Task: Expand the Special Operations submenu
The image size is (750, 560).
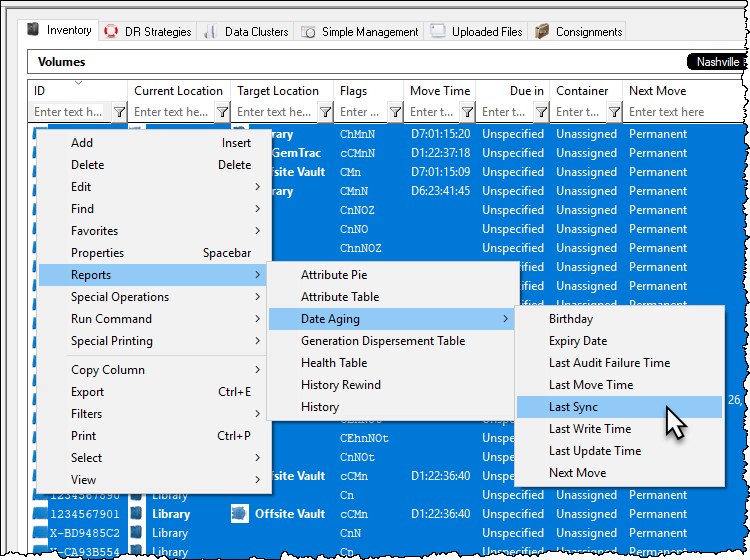Action: point(154,296)
